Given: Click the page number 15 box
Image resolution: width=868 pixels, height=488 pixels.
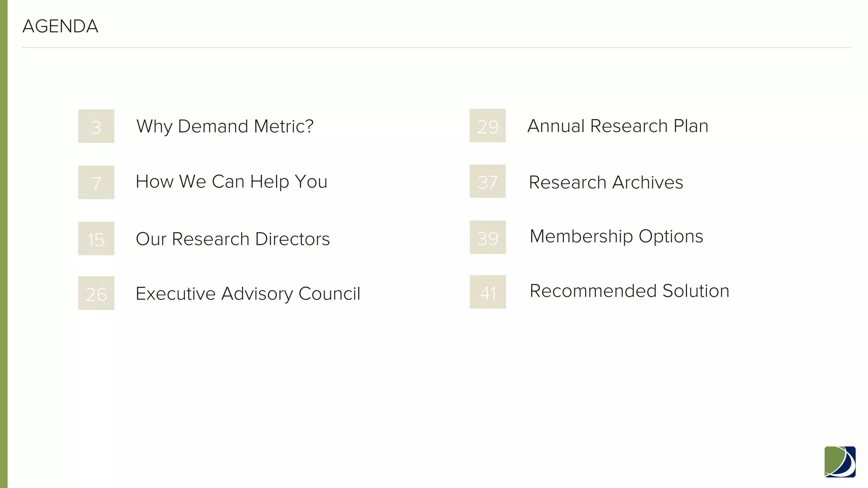Looking at the screenshot, I should [x=96, y=238].
